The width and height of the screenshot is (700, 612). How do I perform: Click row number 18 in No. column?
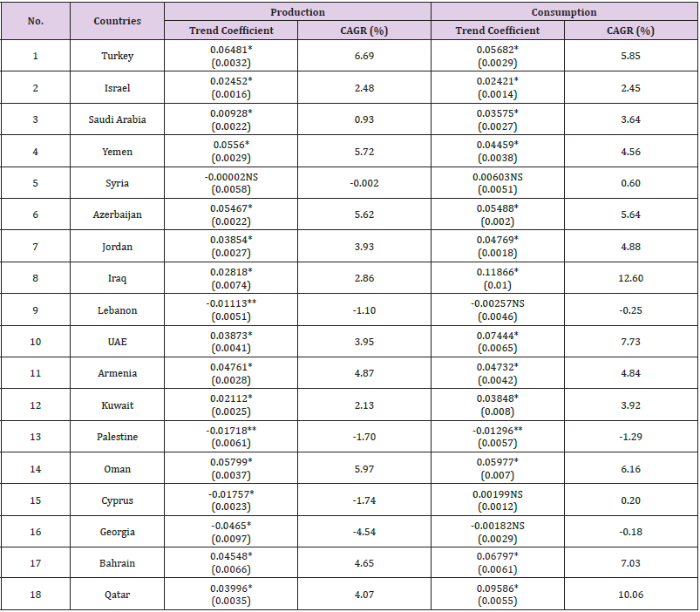coord(35,595)
